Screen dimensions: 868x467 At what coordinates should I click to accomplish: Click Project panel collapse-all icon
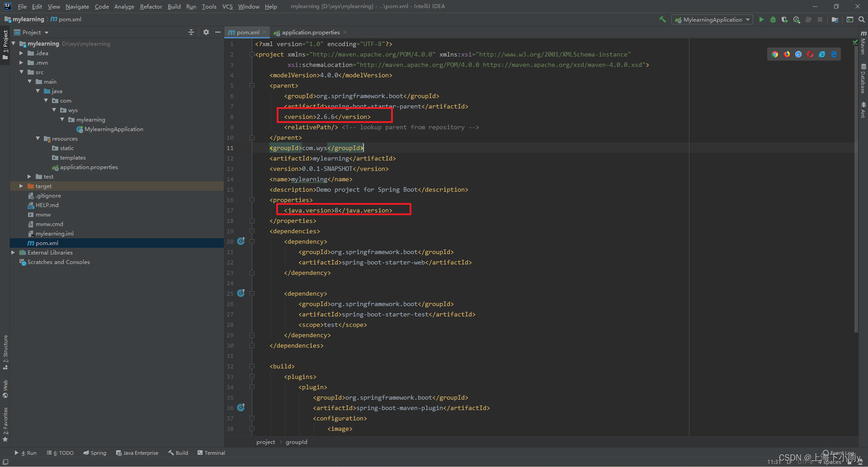191,32
